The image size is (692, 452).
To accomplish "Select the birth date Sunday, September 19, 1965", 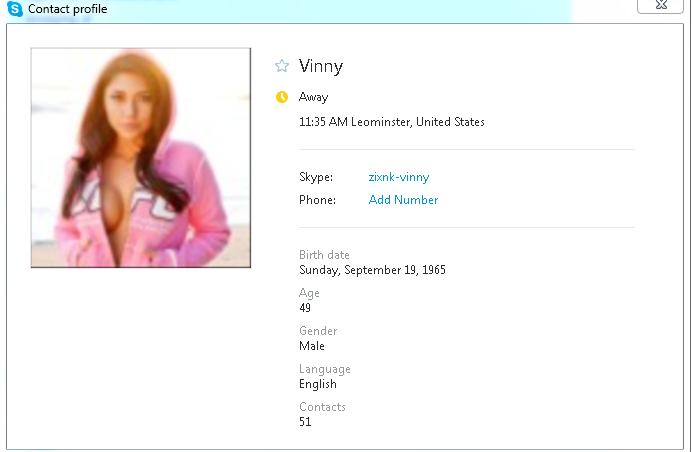I will pyautogui.click(x=372, y=270).
